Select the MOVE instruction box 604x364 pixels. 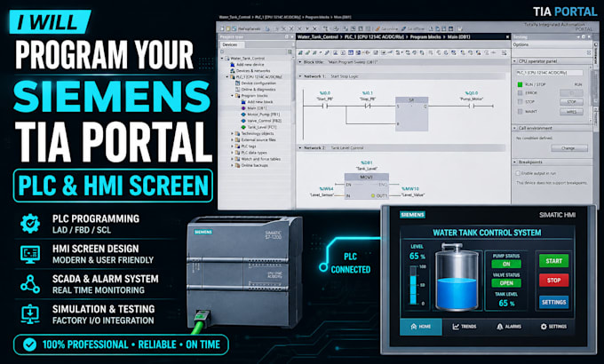pyautogui.click(x=366, y=186)
